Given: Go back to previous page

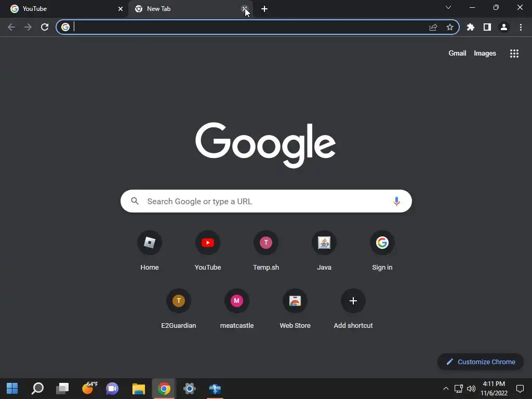Looking at the screenshot, I should pyautogui.click(x=11, y=27).
